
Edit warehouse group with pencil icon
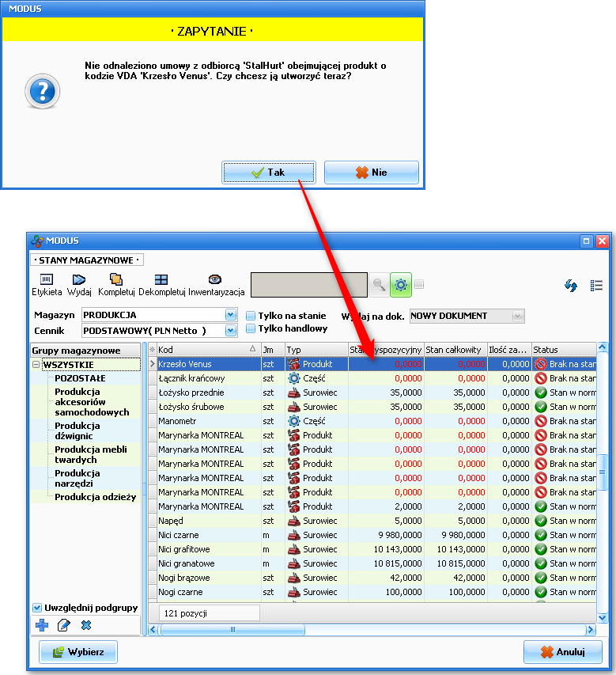pos(64,625)
